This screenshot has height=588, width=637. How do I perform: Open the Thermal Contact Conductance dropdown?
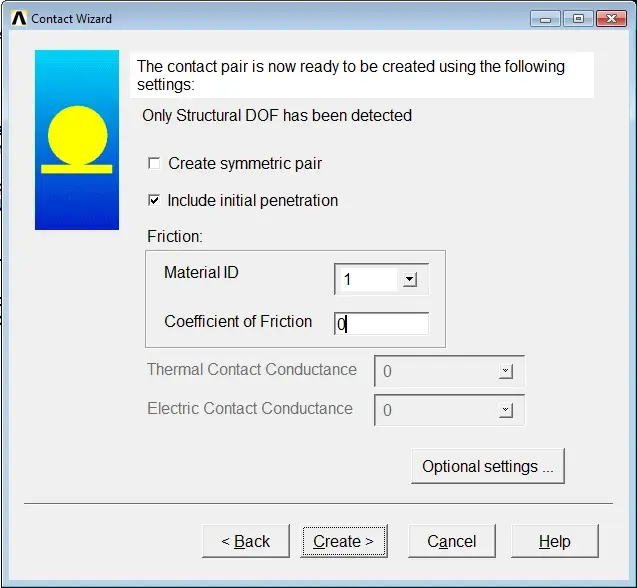(x=505, y=371)
